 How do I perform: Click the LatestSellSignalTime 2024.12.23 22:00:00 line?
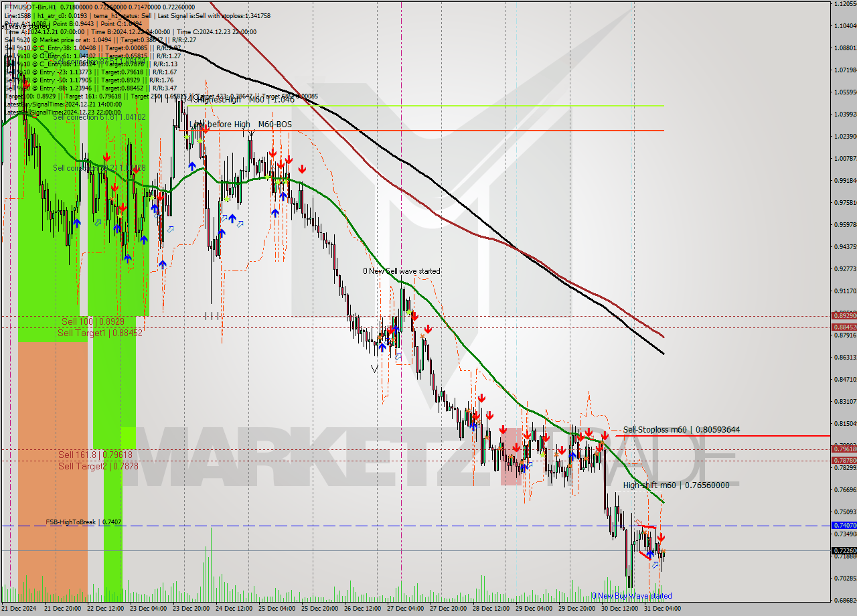[x=63, y=112]
